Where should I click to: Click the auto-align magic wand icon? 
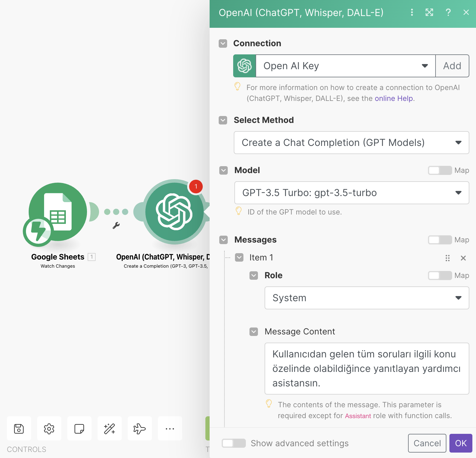pyautogui.click(x=110, y=428)
